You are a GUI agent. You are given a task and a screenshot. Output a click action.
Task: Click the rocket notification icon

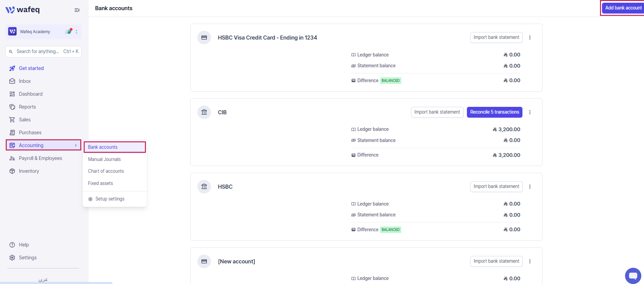[69, 31]
